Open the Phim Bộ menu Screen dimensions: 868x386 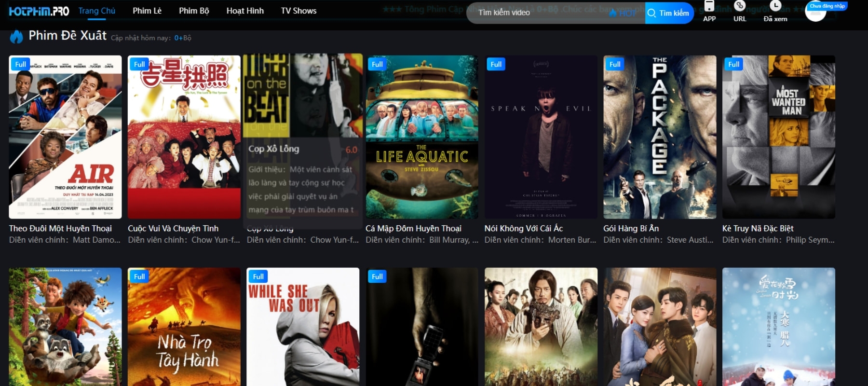coord(194,11)
